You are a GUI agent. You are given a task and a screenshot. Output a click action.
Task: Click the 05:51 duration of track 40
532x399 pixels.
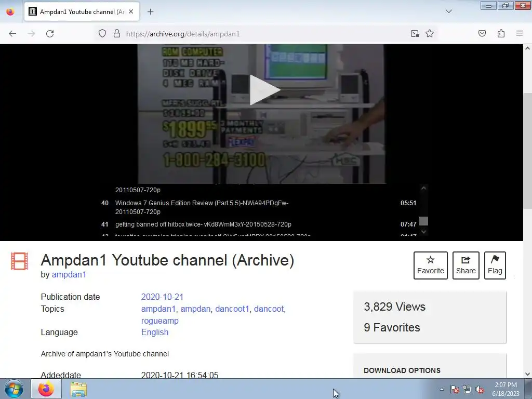[x=408, y=203]
